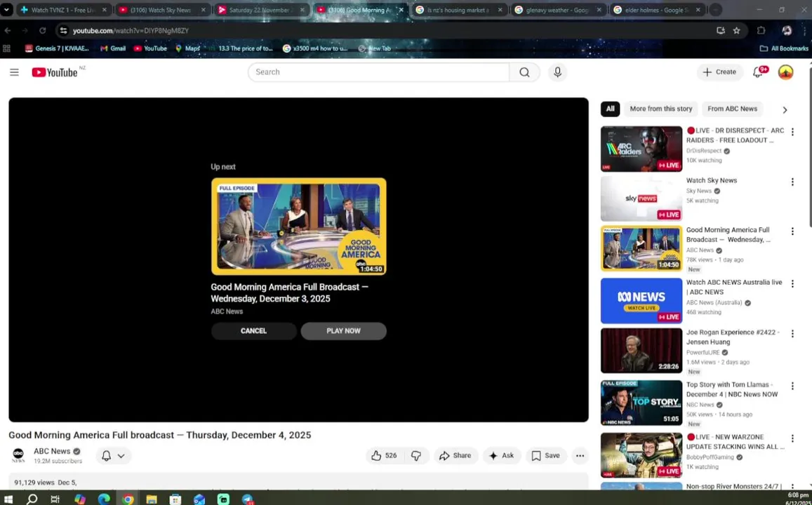Viewport: 812px width, 505px height.
Task: Click the search magnifier button
Action: click(524, 72)
